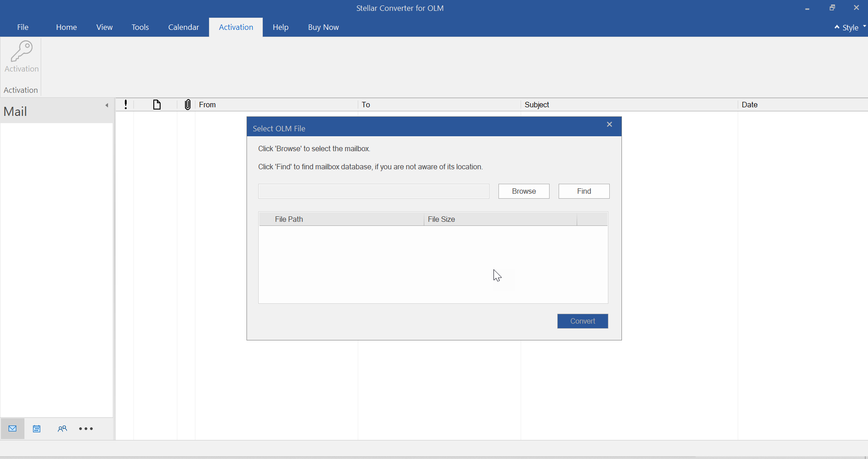Open the File menu
Viewport: 868px width, 459px height.
point(23,27)
